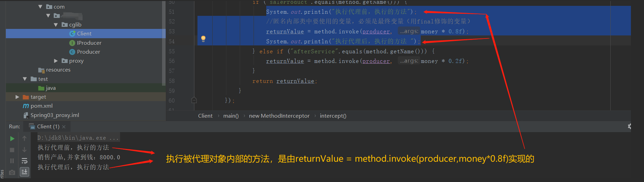Click main() in the breadcrumb bar

(x=231, y=116)
